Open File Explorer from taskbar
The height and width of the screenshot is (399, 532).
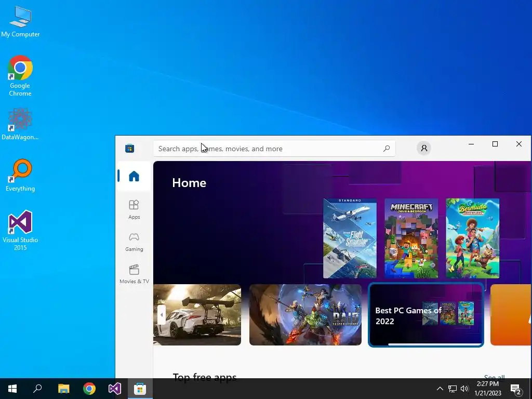pos(63,389)
